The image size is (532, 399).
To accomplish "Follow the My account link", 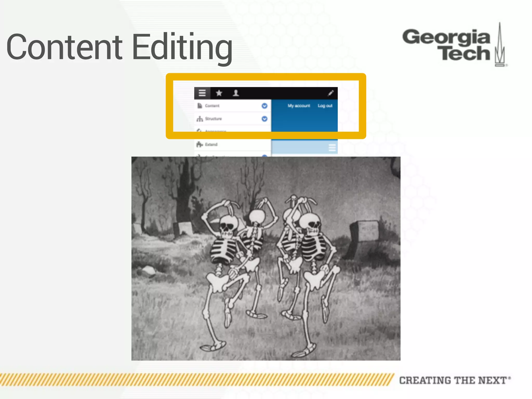I will click(299, 106).
